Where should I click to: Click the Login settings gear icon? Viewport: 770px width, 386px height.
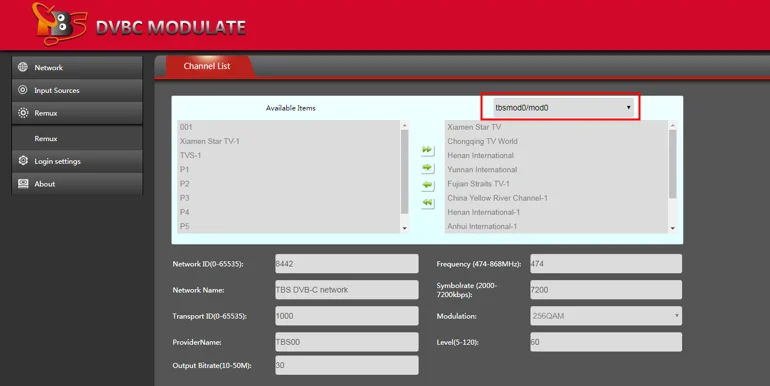(x=23, y=161)
